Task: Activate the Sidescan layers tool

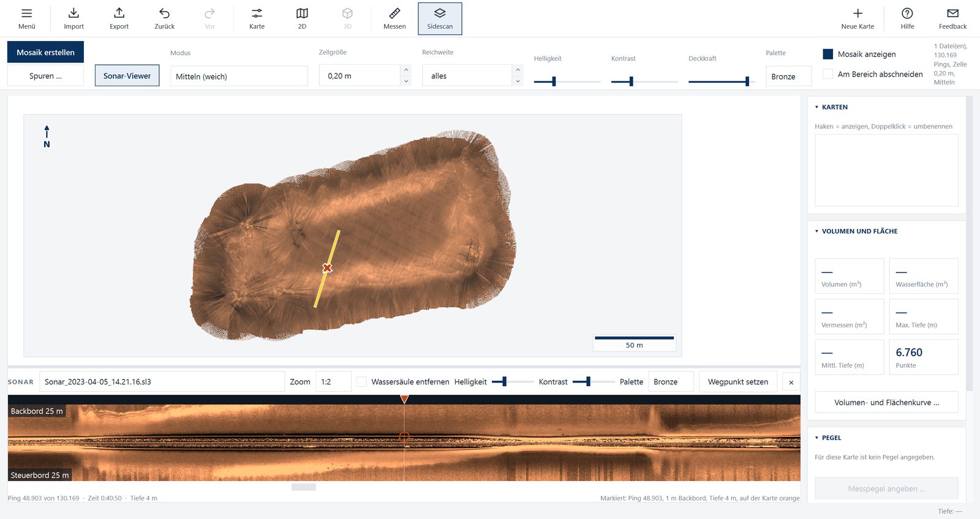Action: tap(440, 18)
